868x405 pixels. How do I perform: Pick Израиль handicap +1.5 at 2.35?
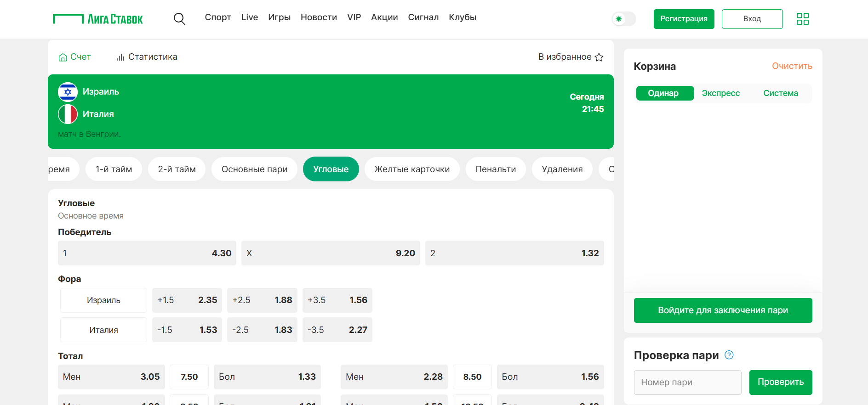click(187, 300)
